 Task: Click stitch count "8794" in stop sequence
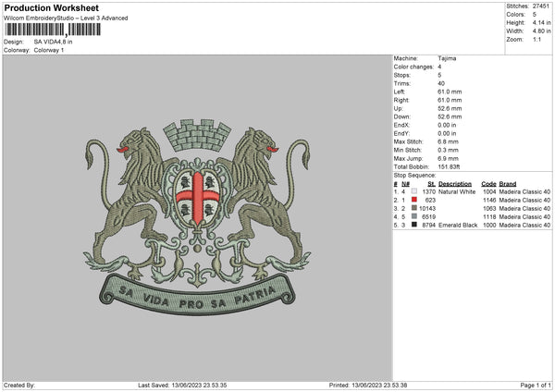429,225
